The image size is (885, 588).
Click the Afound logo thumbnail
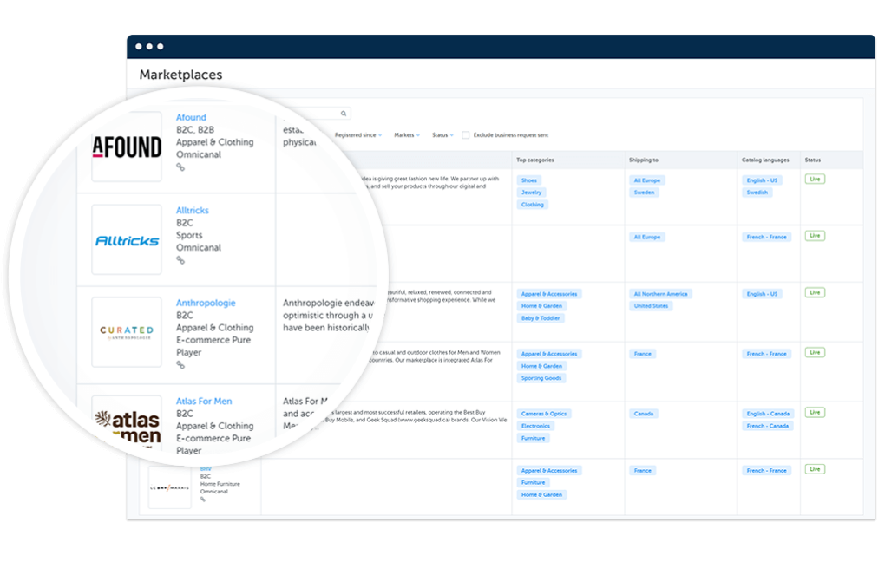127,147
